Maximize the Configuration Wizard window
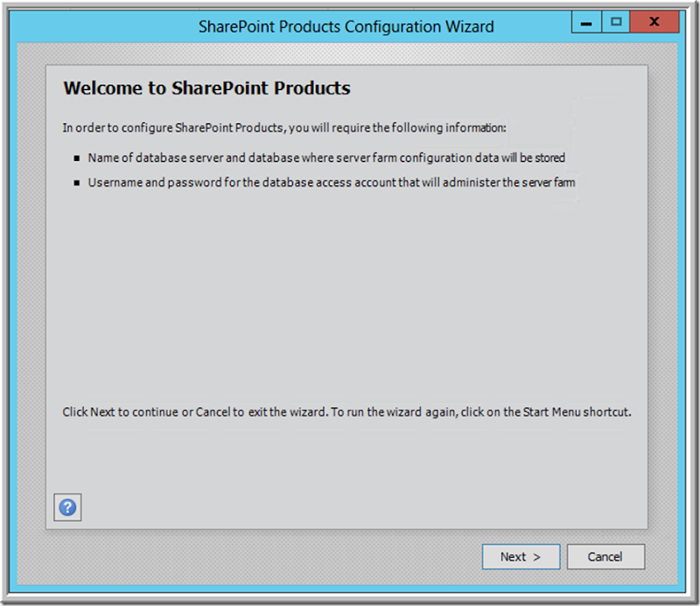700x606 pixels. (616, 22)
